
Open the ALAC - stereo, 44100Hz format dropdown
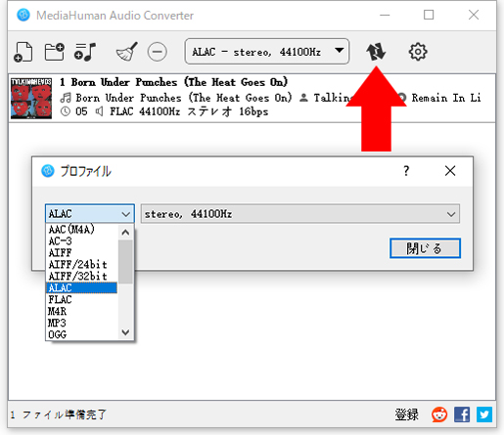pyautogui.click(x=267, y=52)
